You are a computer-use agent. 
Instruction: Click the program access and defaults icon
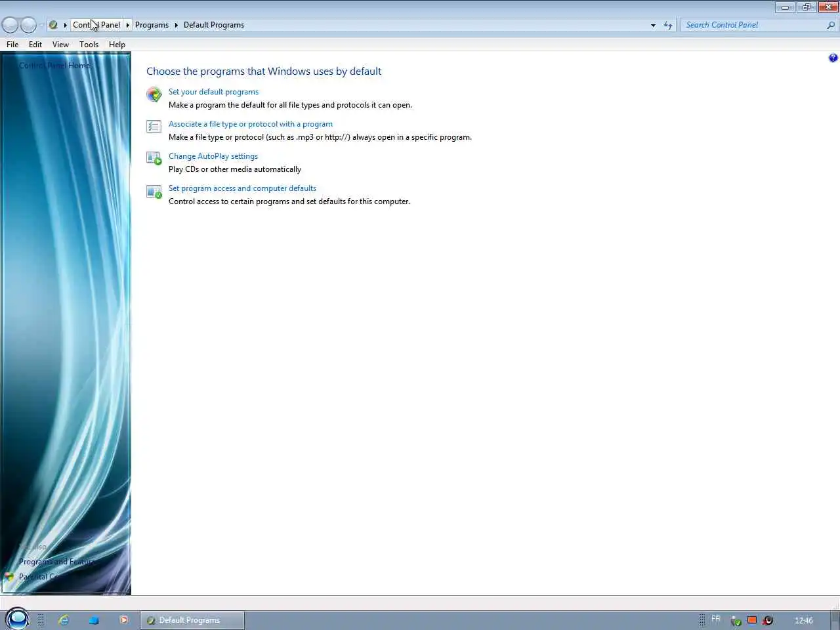154,191
